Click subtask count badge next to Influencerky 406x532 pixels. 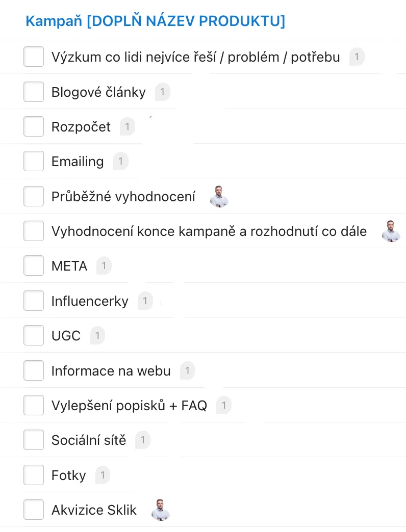145,301
